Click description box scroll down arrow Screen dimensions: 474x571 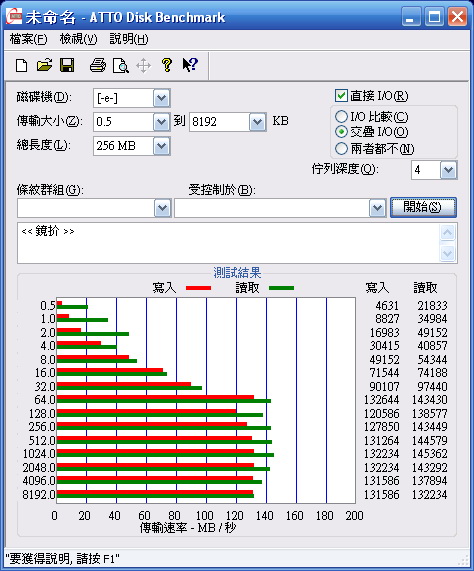[447, 253]
